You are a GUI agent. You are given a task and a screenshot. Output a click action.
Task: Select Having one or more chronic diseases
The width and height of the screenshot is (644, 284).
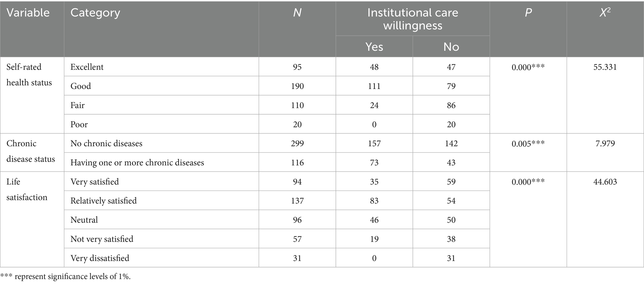click(137, 163)
